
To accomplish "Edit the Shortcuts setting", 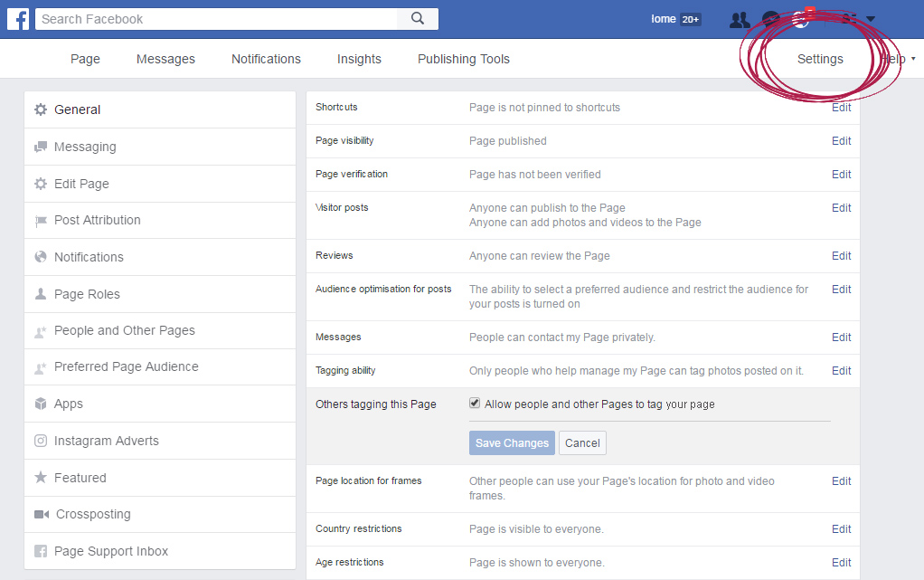I will (x=842, y=108).
